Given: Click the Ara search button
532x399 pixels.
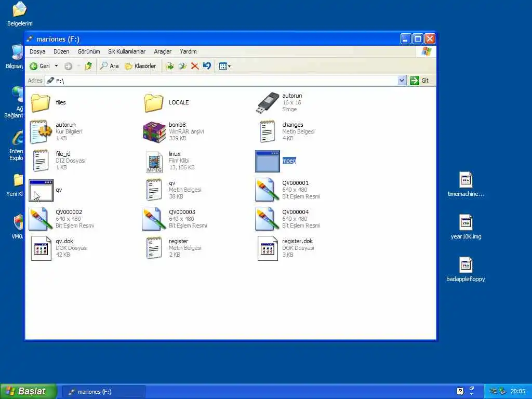Looking at the screenshot, I should click(109, 66).
